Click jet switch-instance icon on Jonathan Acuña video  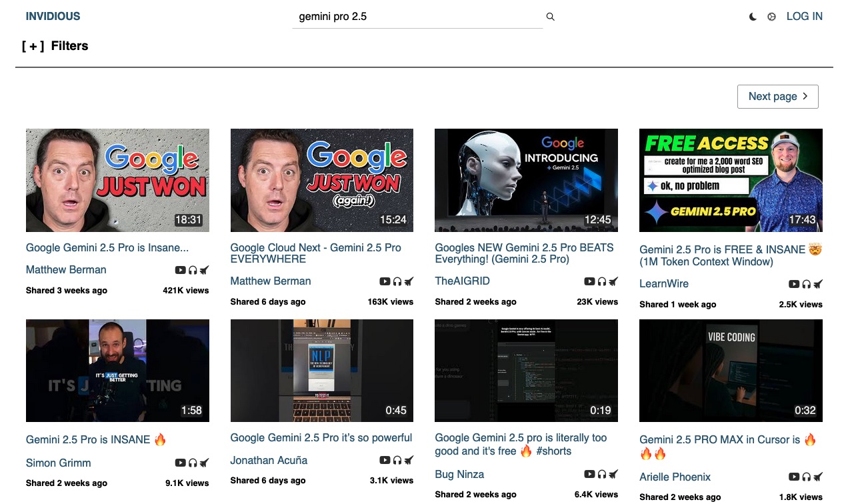pos(409,460)
